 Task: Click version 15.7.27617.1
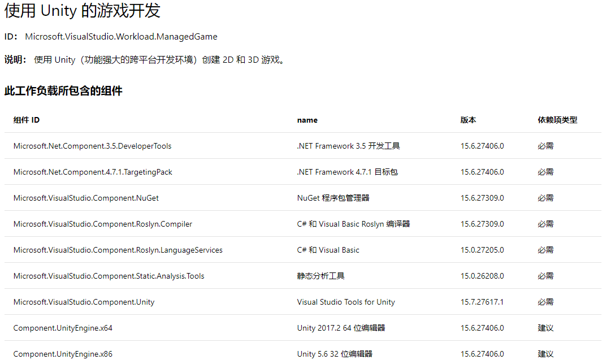[x=482, y=302]
